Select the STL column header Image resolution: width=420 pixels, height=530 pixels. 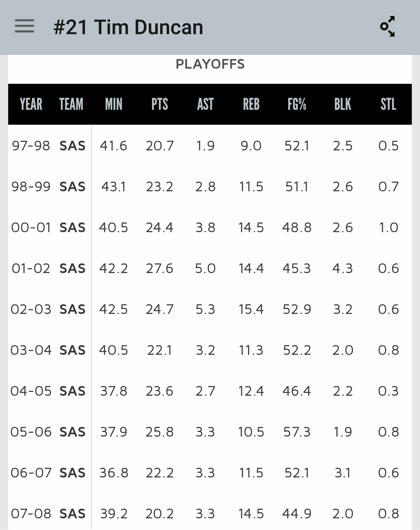(388, 104)
